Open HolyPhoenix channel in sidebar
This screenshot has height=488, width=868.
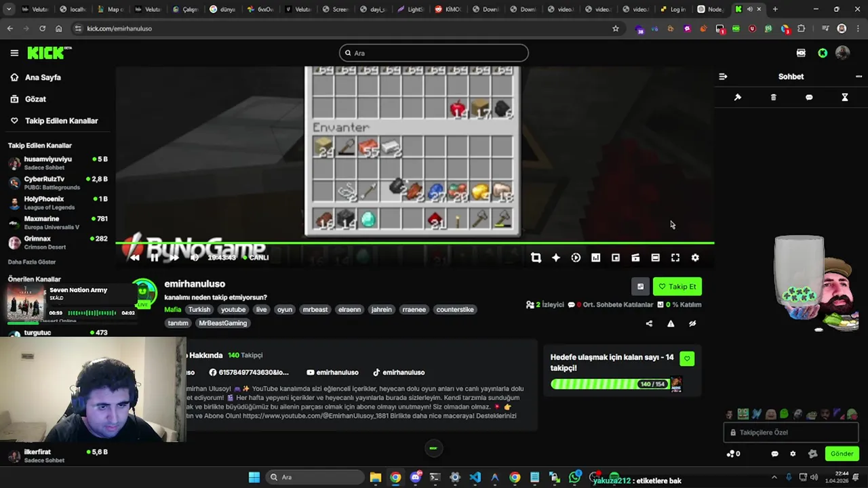coord(58,203)
